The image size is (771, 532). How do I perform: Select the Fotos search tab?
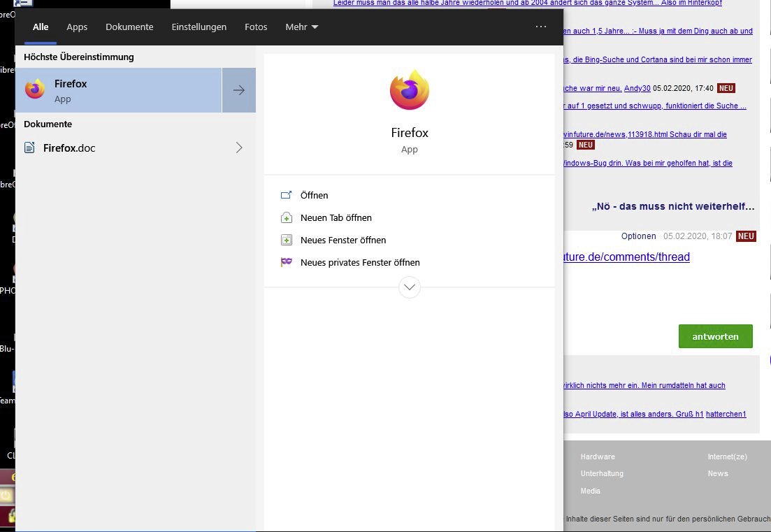click(x=256, y=27)
